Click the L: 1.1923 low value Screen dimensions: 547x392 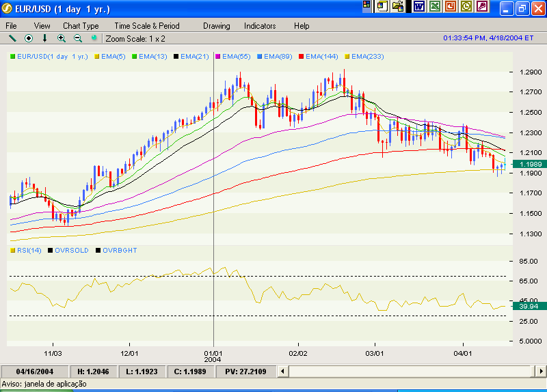pos(142,372)
